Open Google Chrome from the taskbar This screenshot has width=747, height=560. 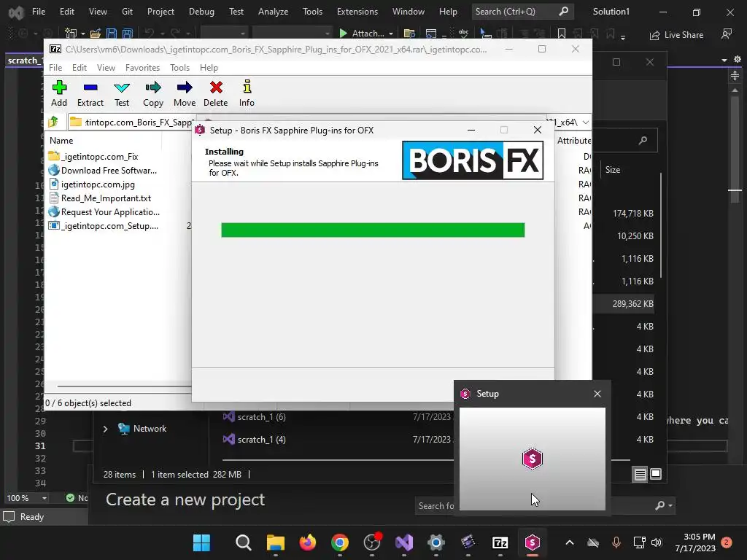coord(340,542)
